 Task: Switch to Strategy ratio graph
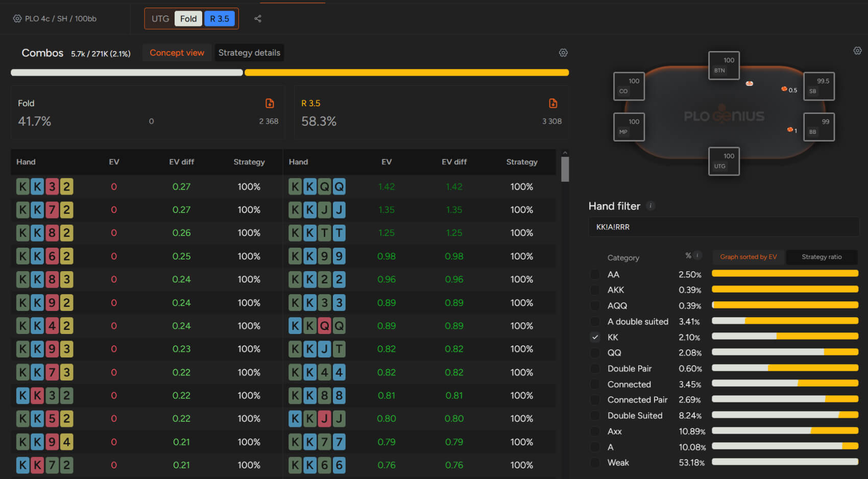[821, 257]
